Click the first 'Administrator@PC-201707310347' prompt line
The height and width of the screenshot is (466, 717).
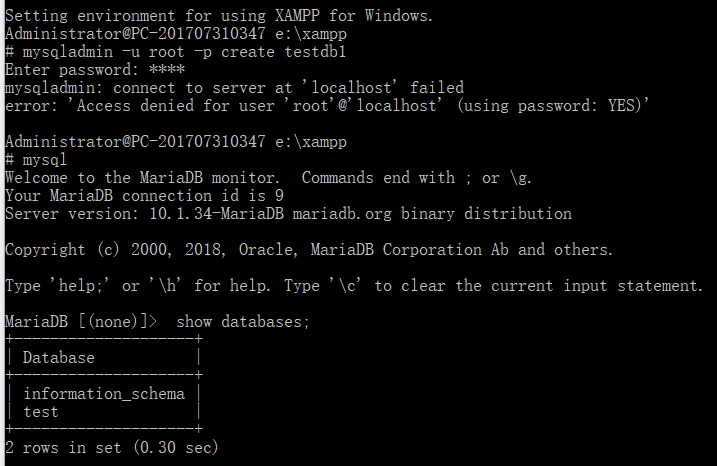point(176,34)
